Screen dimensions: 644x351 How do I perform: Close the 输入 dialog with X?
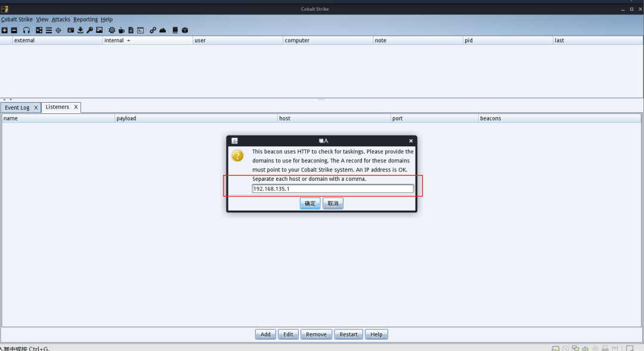[x=411, y=141]
